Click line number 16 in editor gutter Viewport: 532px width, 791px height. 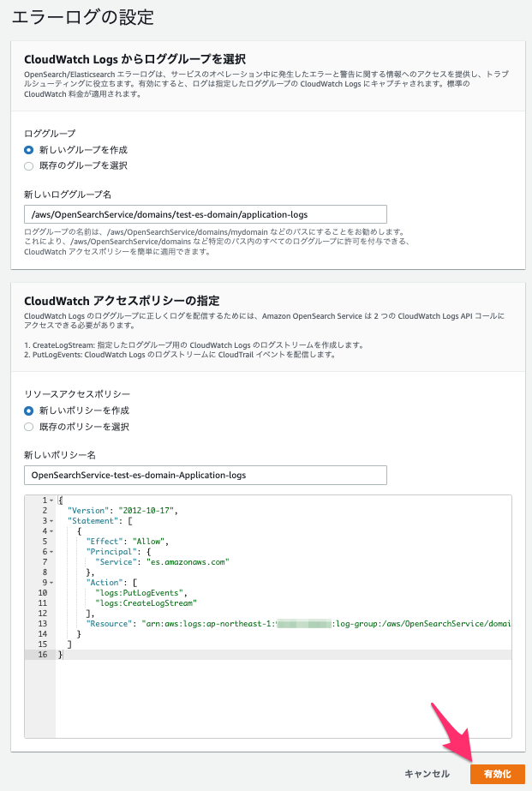click(x=43, y=654)
